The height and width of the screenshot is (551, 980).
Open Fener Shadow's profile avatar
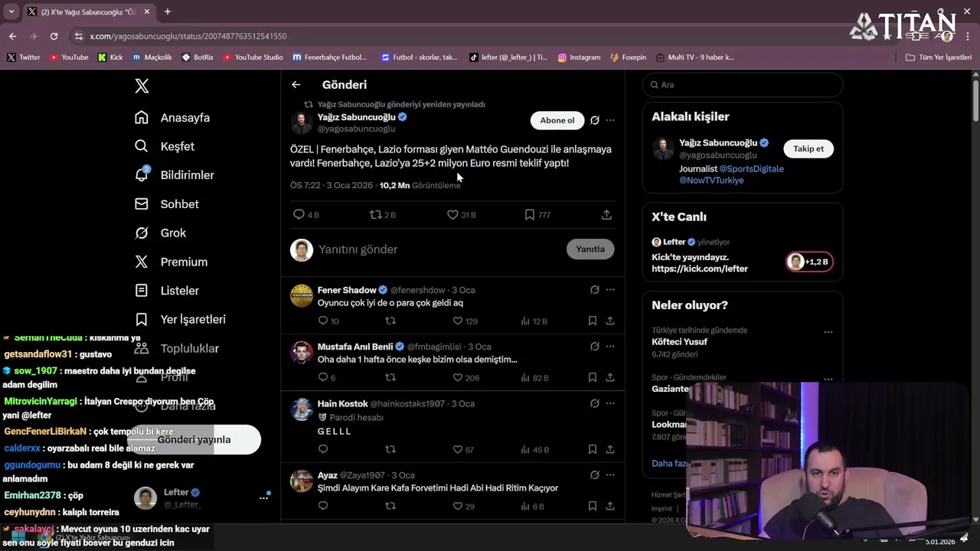[x=302, y=295]
